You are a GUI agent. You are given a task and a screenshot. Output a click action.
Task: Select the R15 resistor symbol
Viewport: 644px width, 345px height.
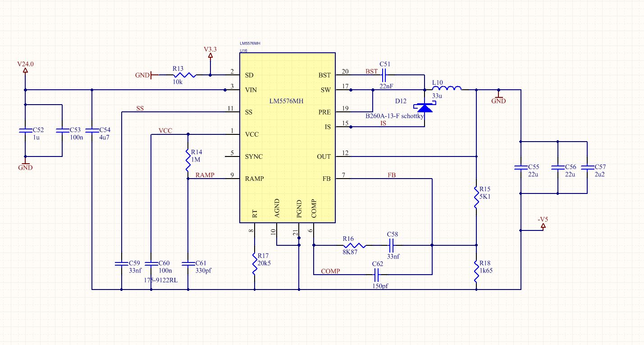476,197
